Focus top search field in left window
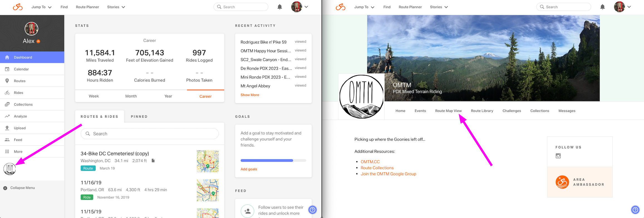 tap(241, 7)
